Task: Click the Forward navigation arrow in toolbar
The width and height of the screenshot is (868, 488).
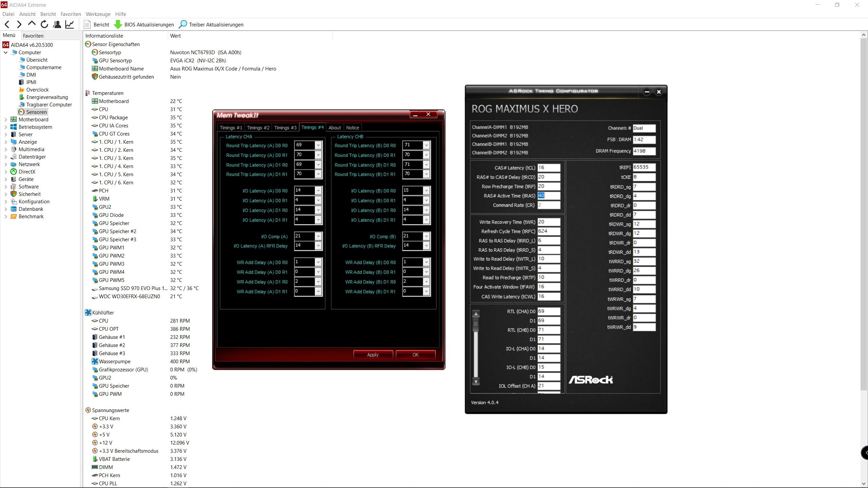Action: click(19, 24)
